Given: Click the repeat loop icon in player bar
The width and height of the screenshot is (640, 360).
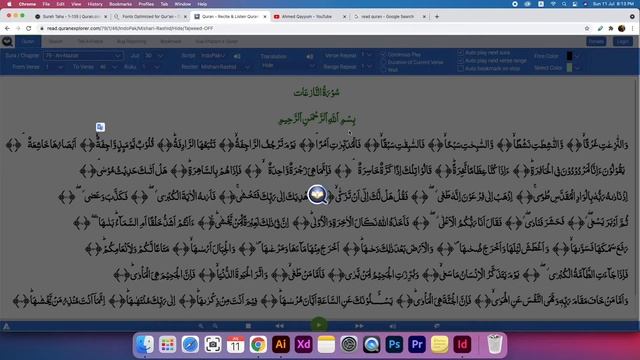Looking at the screenshot, I should point(437,326).
